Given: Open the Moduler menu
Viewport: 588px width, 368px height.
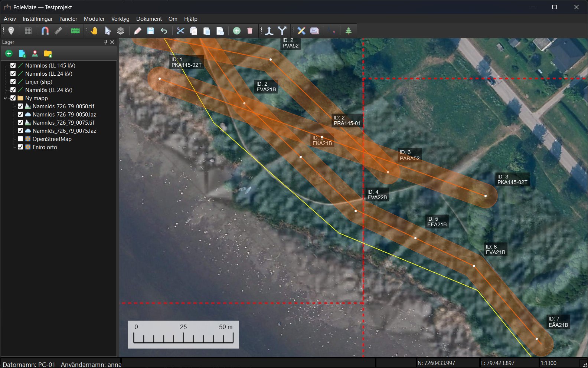Looking at the screenshot, I should (94, 19).
